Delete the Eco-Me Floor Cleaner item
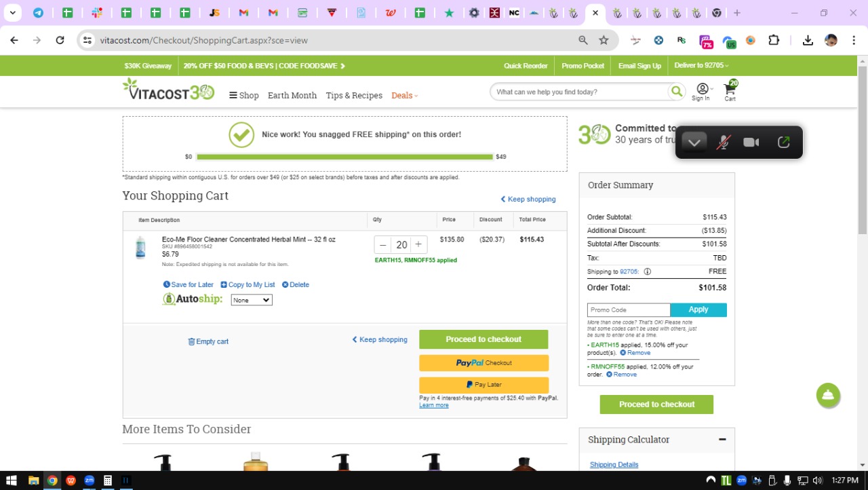 pos(296,285)
